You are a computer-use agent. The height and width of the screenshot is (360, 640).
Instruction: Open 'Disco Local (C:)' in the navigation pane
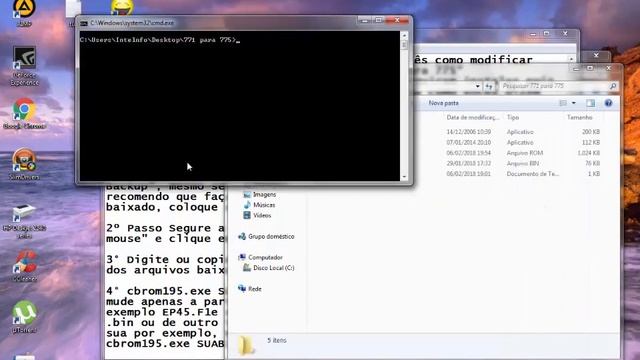[269, 268]
